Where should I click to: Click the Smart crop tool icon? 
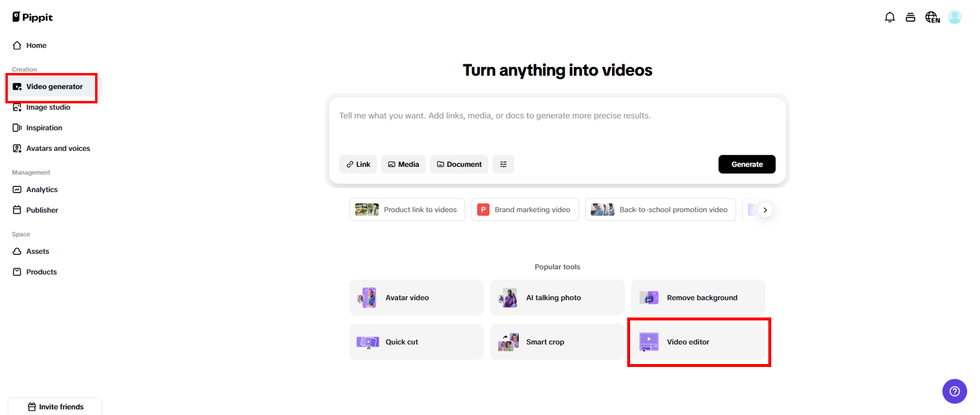(508, 342)
